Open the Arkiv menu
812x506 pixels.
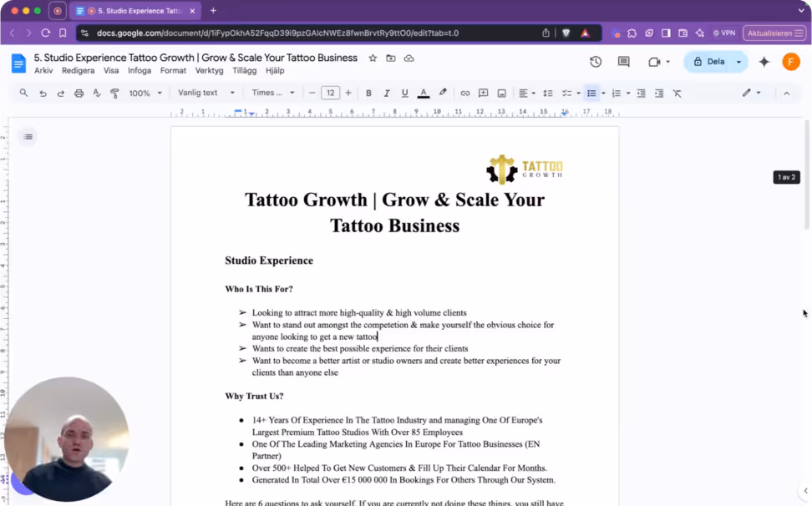[43, 70]
